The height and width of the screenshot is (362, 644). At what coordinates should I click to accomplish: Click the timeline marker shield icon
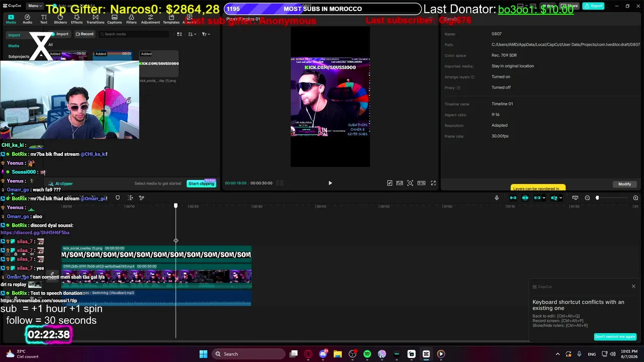118,198
